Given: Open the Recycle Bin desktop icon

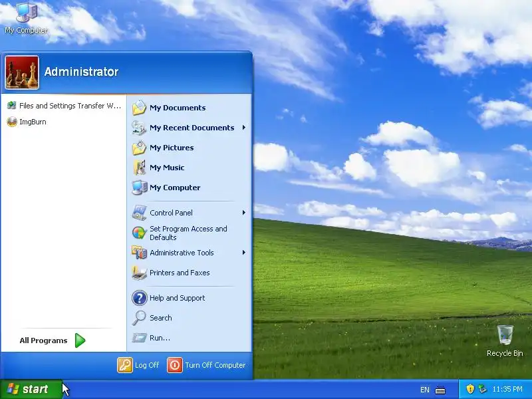Looking at the screenshot, I should pyautogui.click(x=505, y=340).
